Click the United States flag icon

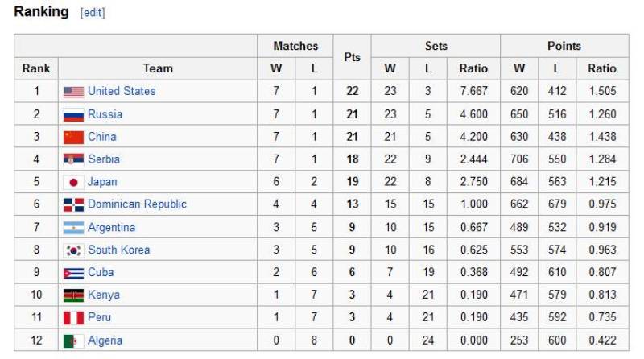click(73, 92)
